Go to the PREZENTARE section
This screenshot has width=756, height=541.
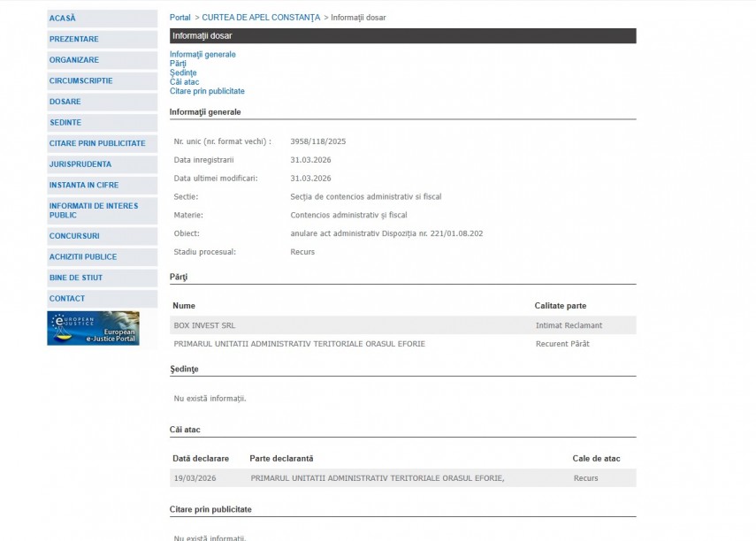click(74, 40)
